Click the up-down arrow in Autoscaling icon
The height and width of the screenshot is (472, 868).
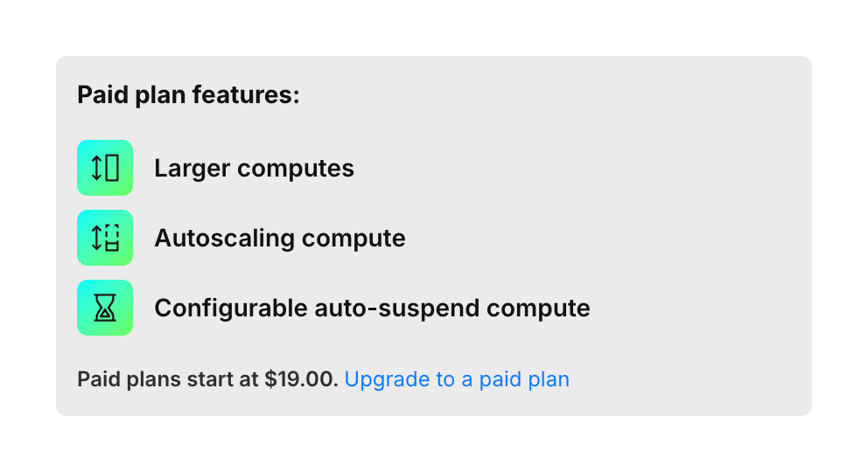pyautogui.click(x=97, y=238)
